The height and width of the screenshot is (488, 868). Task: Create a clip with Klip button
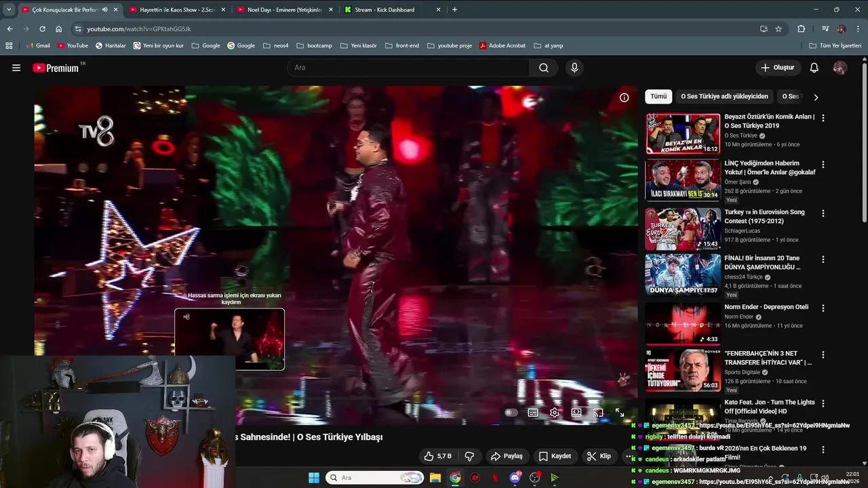pyautogui.click(x=599, y=456)
